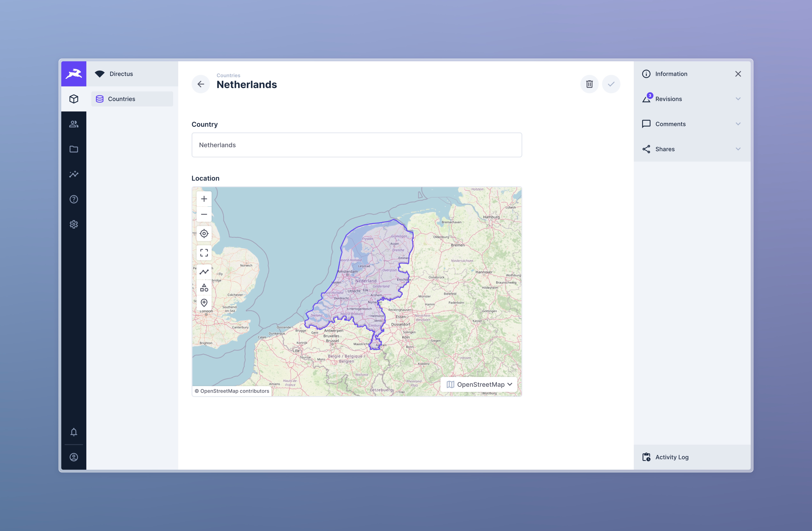Select the polygon shape drawing tool
This screenshot has width=812, height=531.
[204, 288]
